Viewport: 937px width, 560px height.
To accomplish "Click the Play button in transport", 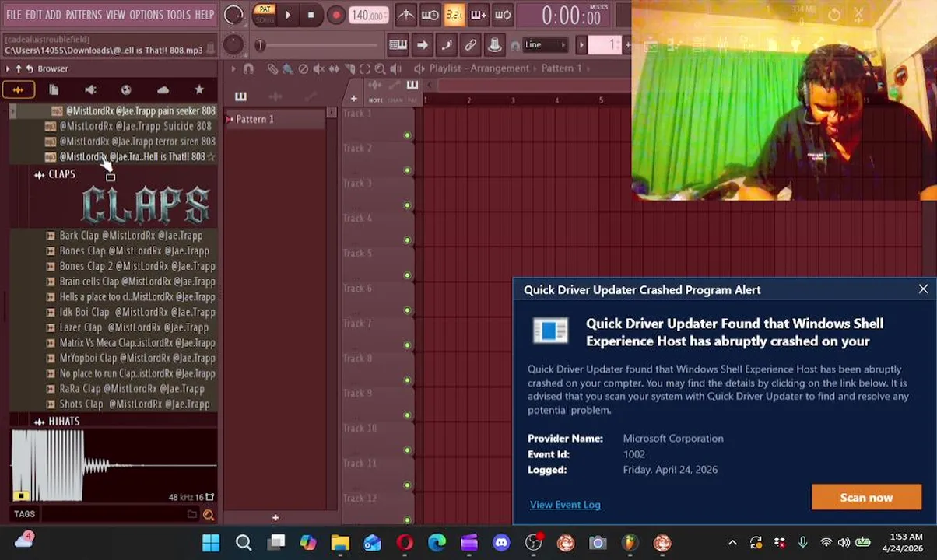I will click(x=287, y=15).
